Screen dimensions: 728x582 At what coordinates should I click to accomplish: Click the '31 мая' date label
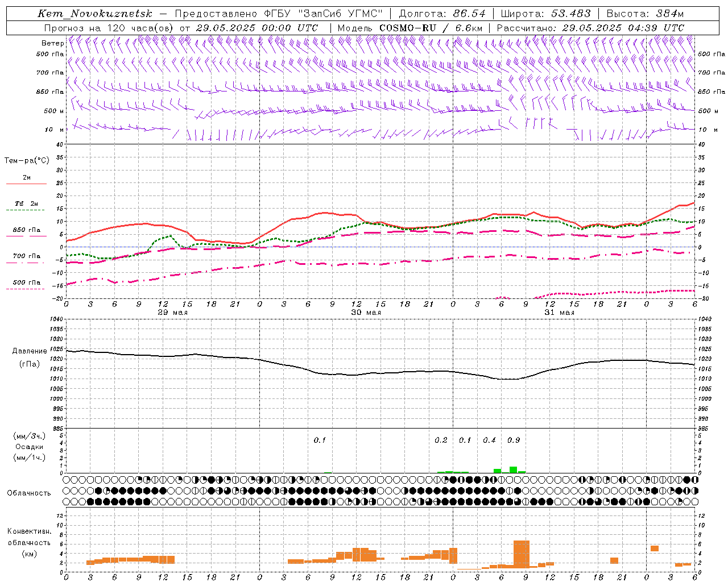[560, 313]
